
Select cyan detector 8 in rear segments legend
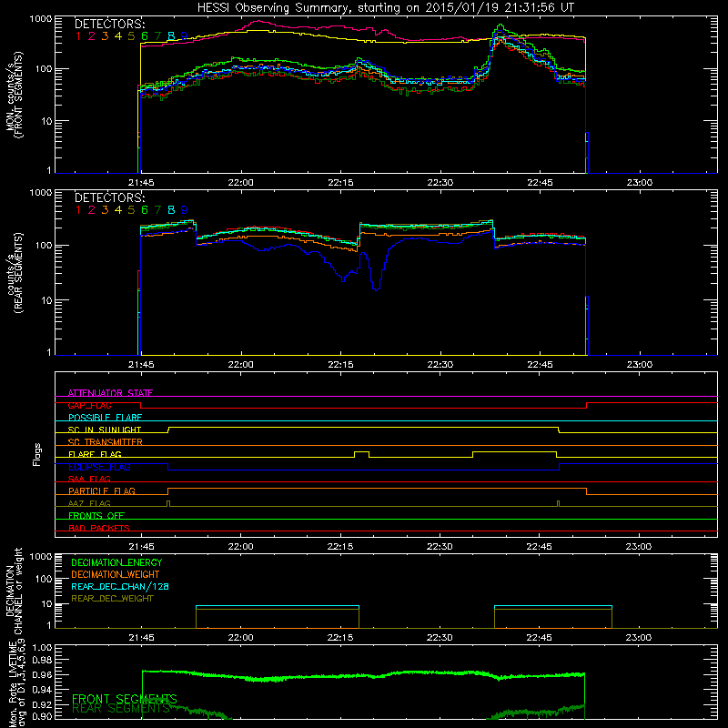(171, 210)
